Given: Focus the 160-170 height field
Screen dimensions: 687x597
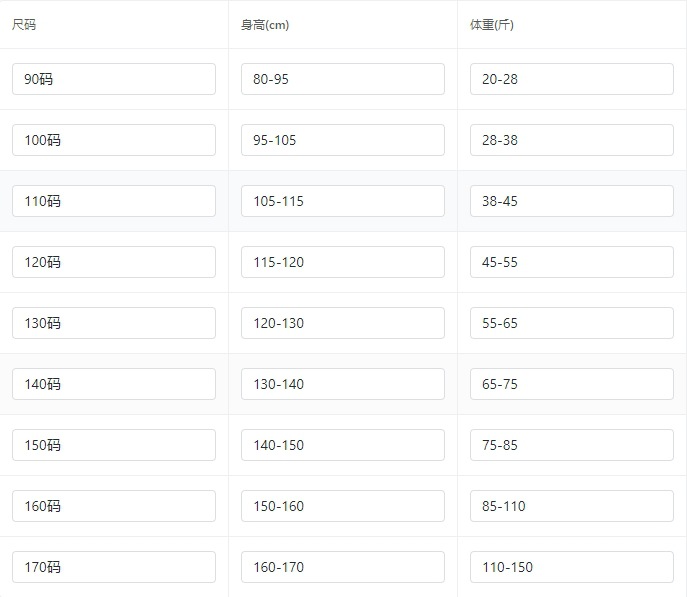Looking at the screenshot, I should [x=343, y=567].
